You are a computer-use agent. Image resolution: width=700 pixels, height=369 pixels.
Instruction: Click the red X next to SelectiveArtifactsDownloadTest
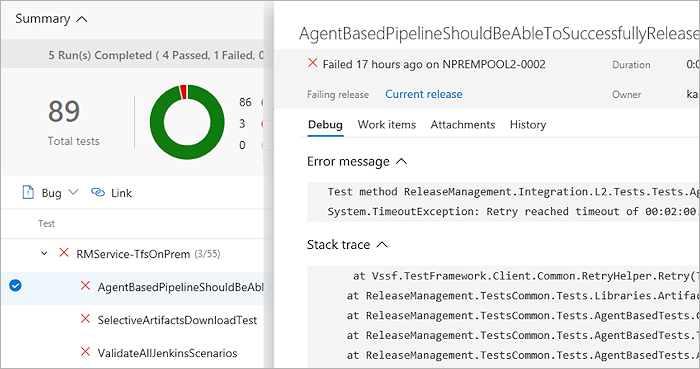click(x=85, y=319)
